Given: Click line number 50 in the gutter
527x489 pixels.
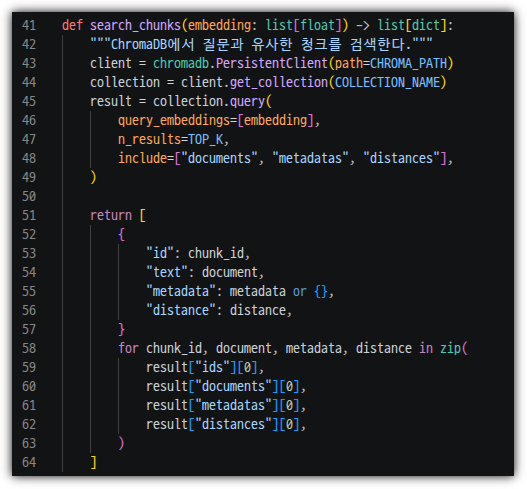Looking at the screenshot, I should [29, 197].
